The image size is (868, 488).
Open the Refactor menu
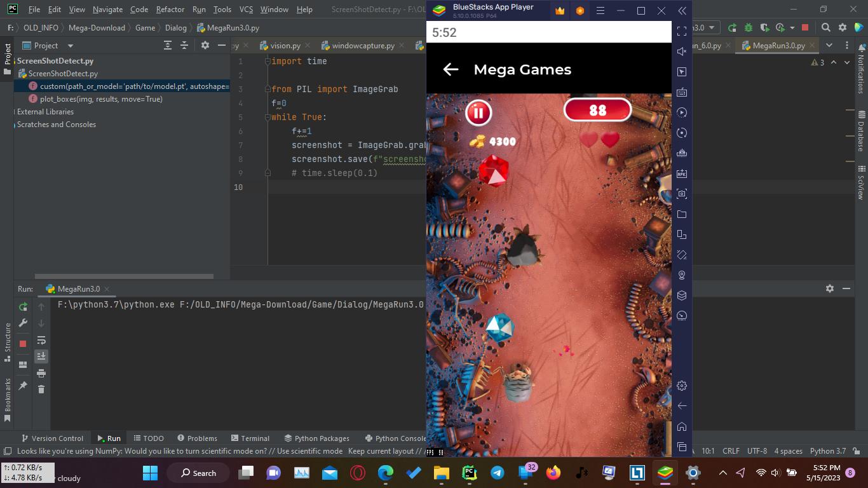[x=170, y=10]
